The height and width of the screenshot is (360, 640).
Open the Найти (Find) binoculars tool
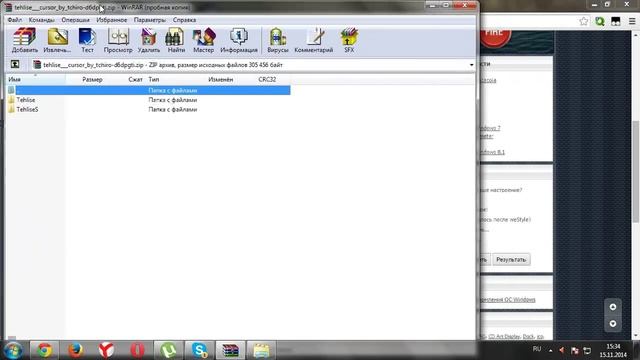click(x=176, y=40)
